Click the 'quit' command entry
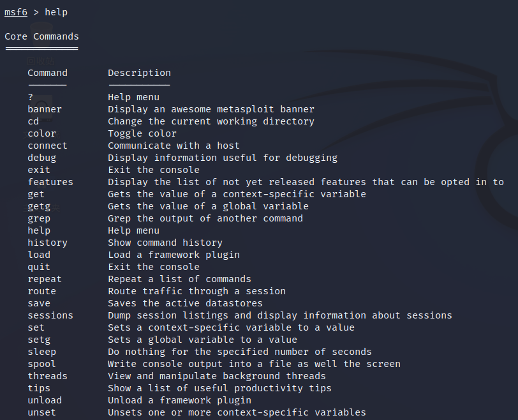 (x=39, y=267)
